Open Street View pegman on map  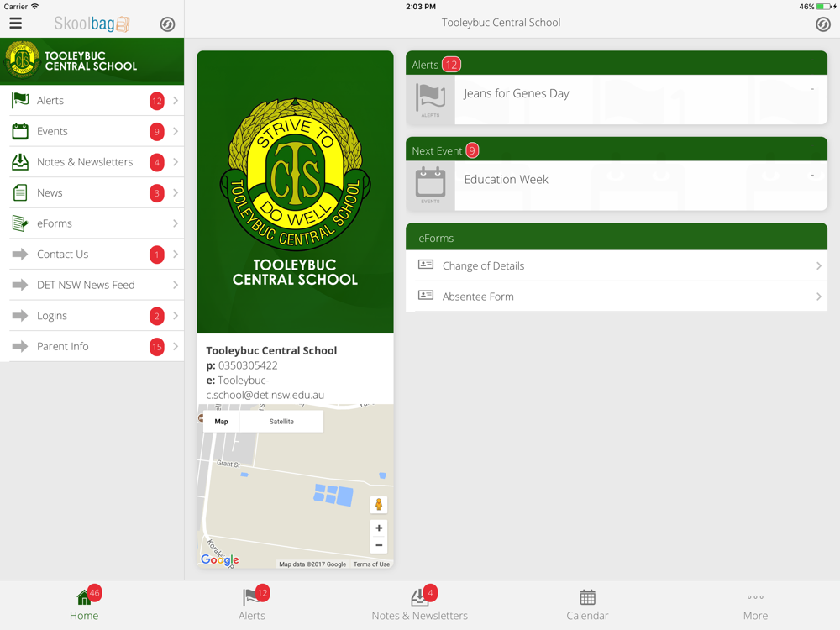pyautogui.click(x=379, y=504)
